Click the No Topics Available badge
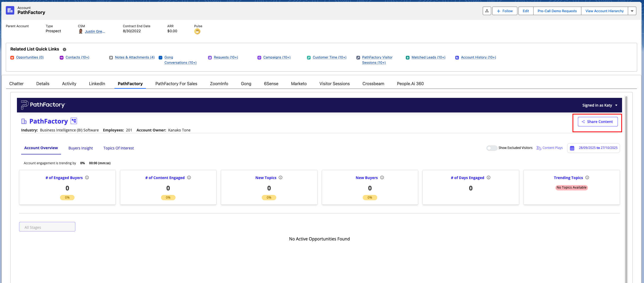This screenshot has height=283, width=644. tap(572, 188)
